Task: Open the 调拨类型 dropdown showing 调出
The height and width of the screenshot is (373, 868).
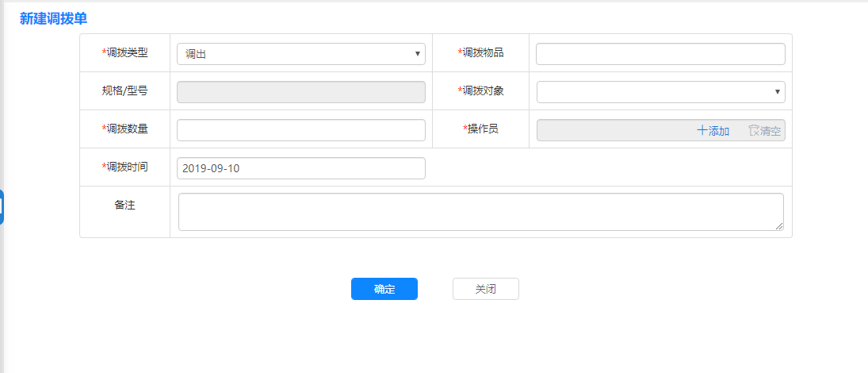Action: point(300,54)
